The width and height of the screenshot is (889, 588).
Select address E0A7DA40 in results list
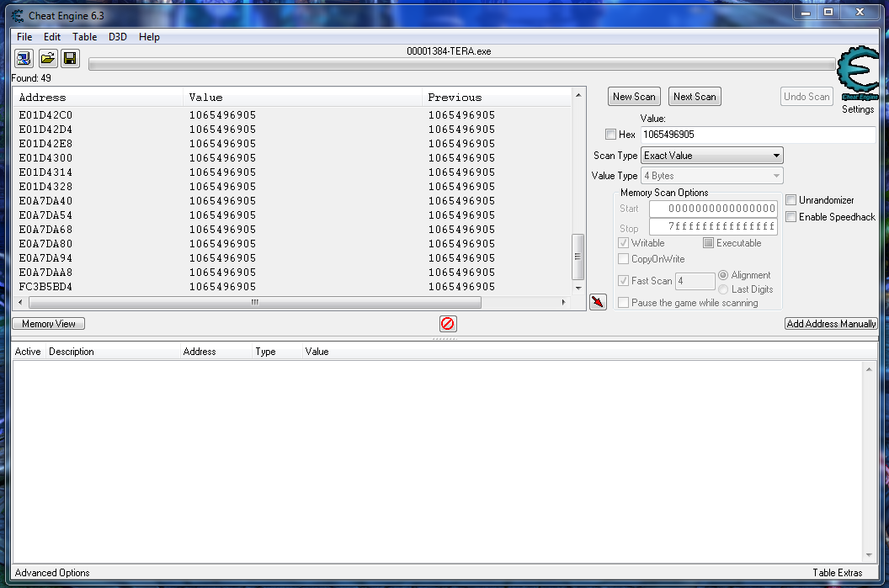click(x=45, y=201)
